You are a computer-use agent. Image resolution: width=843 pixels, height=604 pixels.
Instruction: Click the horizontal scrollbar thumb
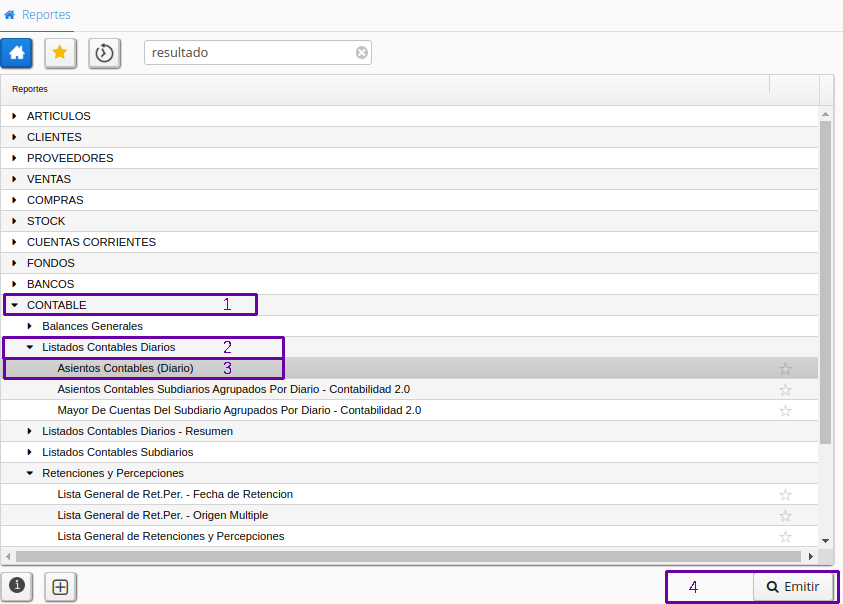[x=409, y=556]
